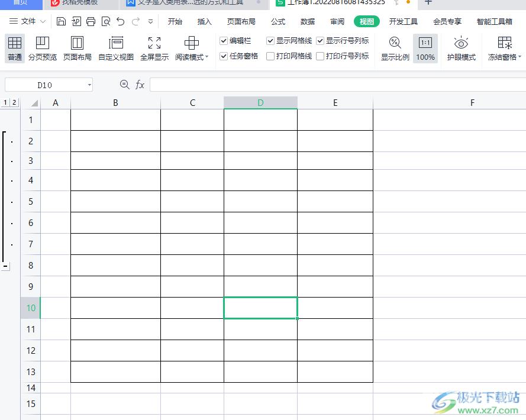Click outline level 1 button

[x=5, y=103]
